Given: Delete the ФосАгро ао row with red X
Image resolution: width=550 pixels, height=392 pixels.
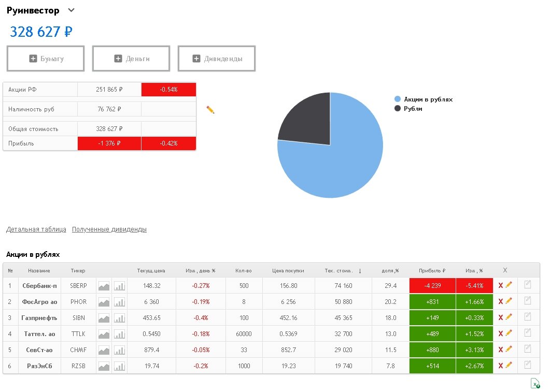Looking at the screenshot, I should (x=501, y=301).
